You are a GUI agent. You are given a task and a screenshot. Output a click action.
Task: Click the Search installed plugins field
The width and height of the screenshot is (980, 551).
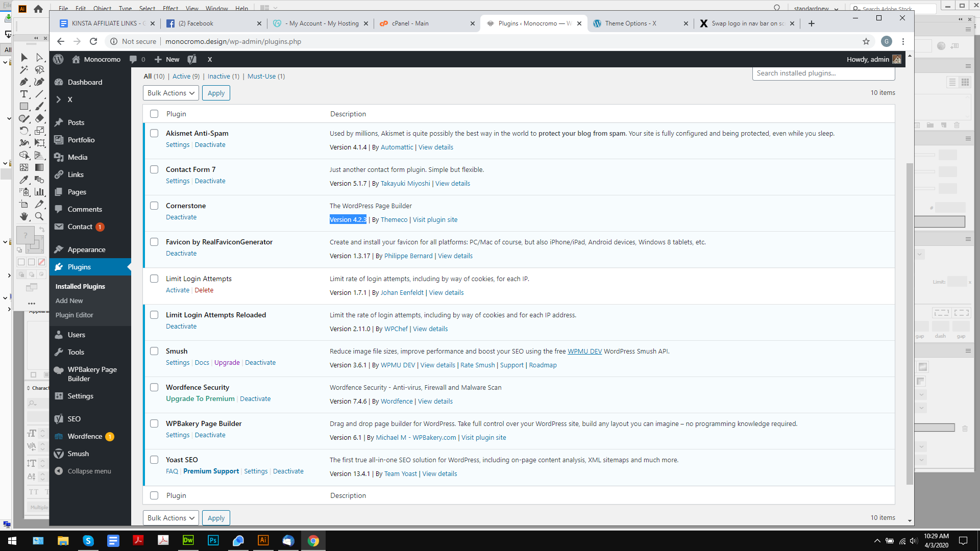[823, 73]
